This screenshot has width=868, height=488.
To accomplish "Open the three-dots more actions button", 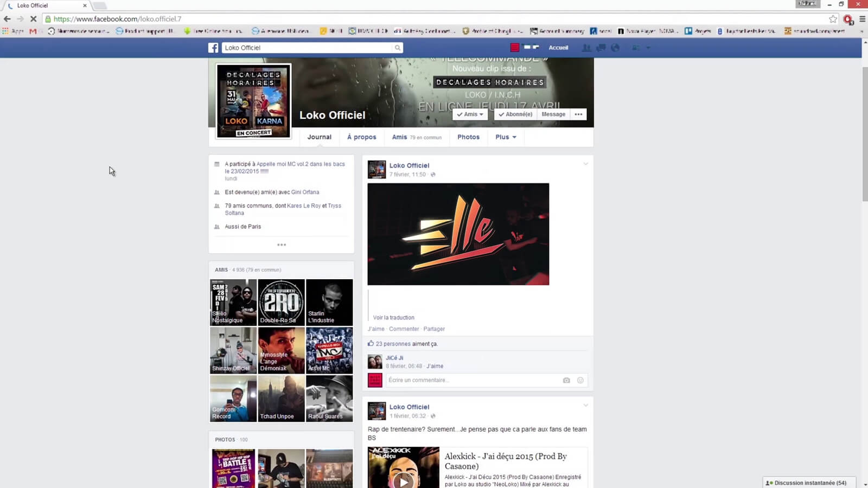I will click(578, 114).
